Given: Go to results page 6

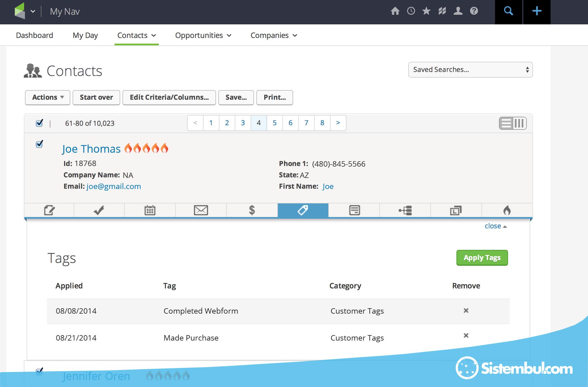Looking at the screenshot, I should coord(290,123).
